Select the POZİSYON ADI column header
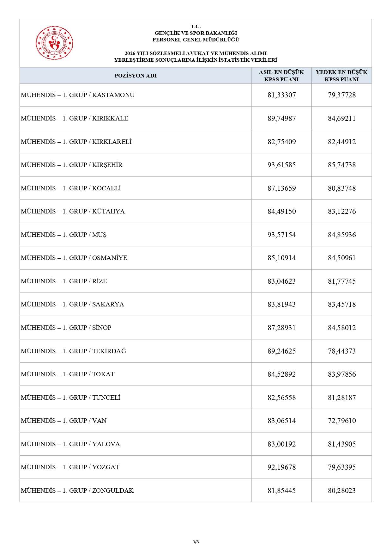 (x=136, y=76)
